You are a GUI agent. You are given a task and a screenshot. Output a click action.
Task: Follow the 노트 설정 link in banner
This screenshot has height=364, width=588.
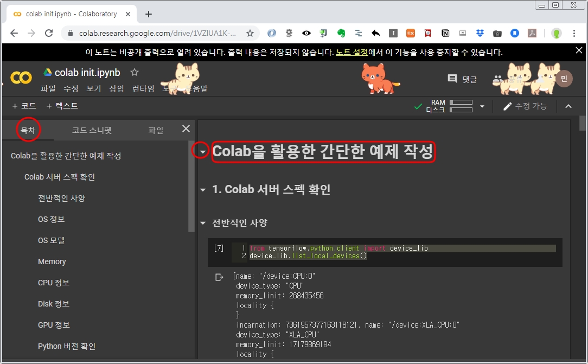pos(351,52)
